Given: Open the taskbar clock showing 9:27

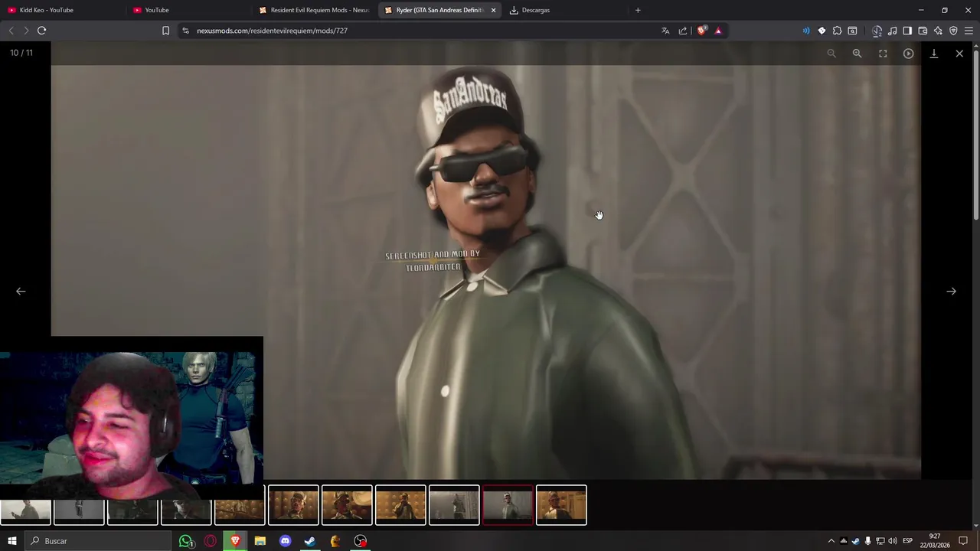Looking at the screenshot, I should [x=935, y=541].
